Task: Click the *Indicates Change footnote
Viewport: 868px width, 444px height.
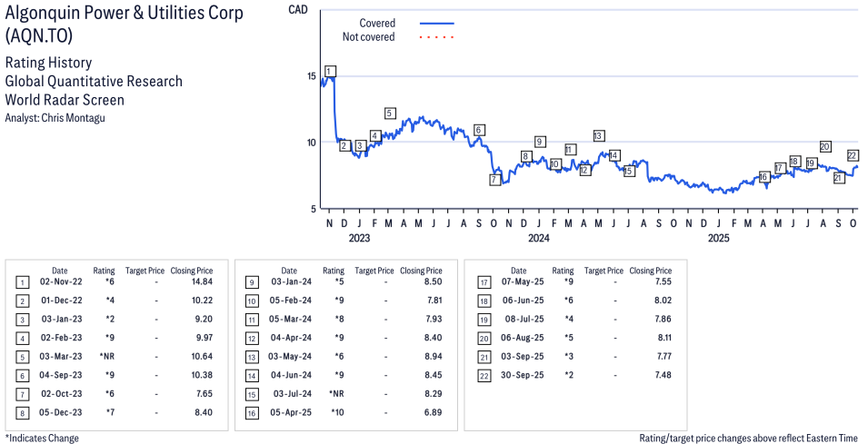Action: pyautogui.click(x=42, y=438)
